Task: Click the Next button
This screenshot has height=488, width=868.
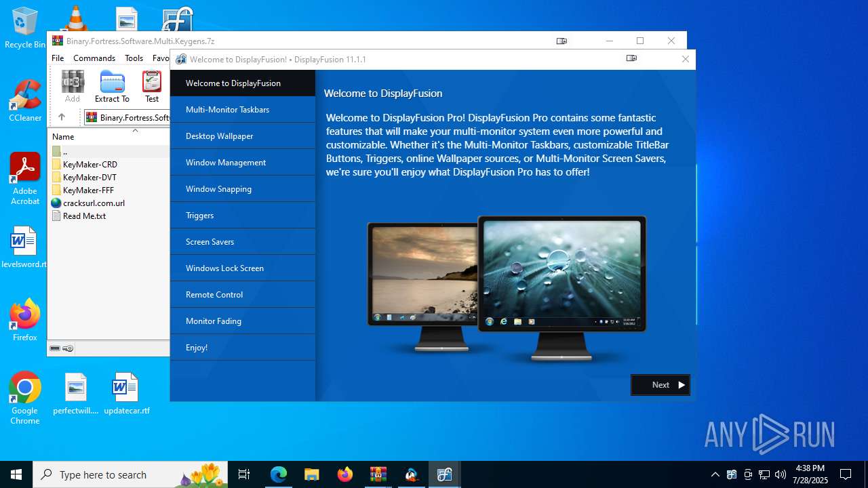Action: point(660,385)
